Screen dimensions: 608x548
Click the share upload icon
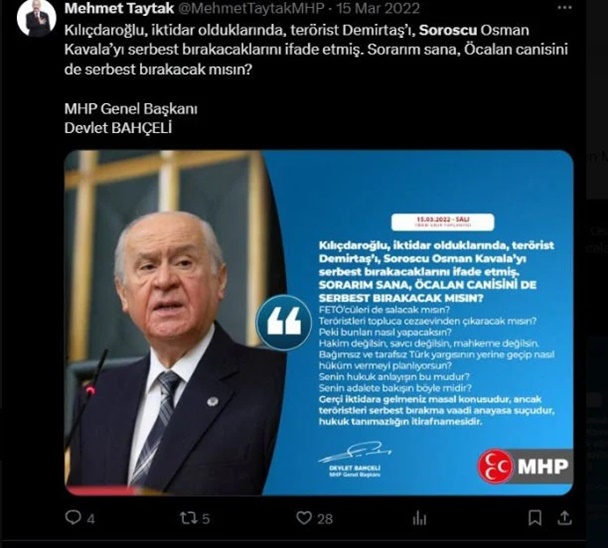coord(565,518)
